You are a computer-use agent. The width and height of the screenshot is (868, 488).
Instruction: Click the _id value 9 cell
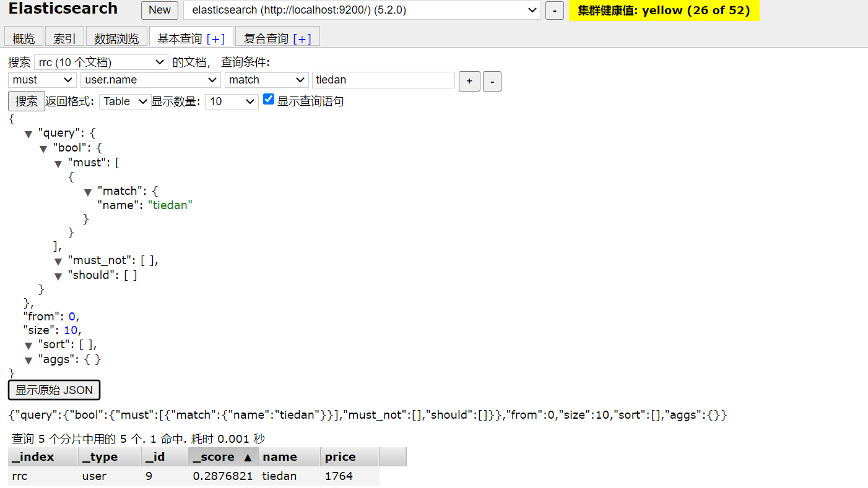pyautogui.click(x=165, y=476)
